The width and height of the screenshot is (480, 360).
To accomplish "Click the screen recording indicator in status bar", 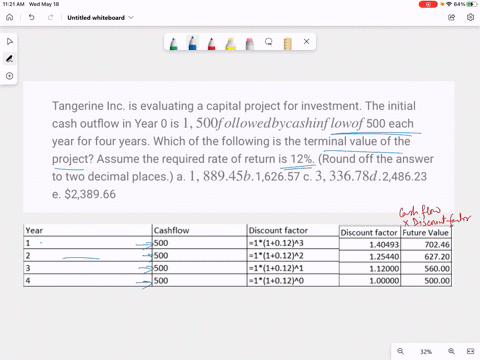I will pos(428,4).
